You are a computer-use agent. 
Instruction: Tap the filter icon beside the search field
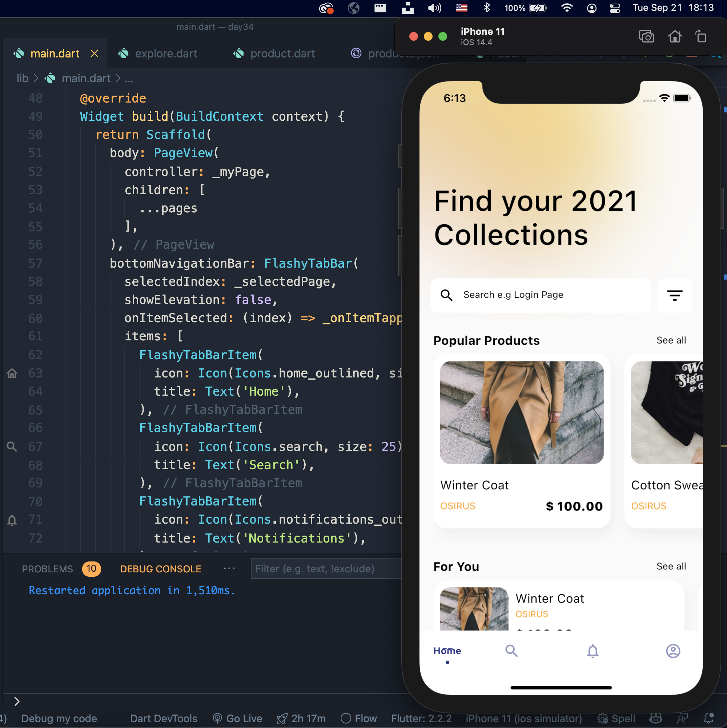(x=675, y=295)
